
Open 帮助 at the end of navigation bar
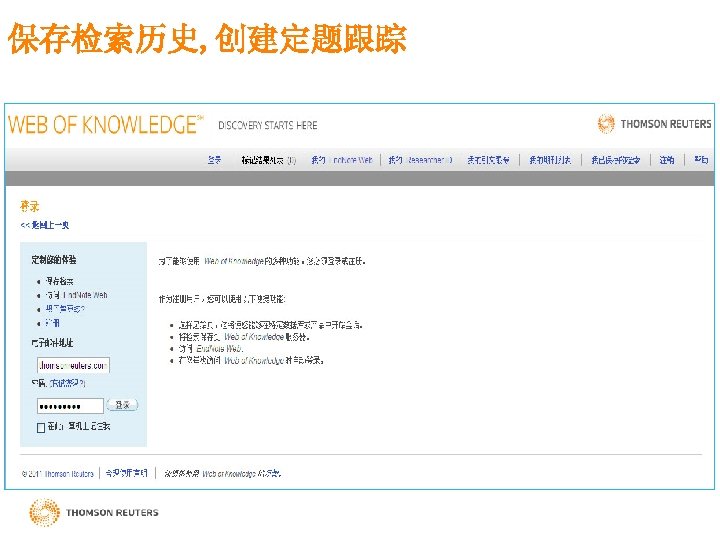coord(701,160)
